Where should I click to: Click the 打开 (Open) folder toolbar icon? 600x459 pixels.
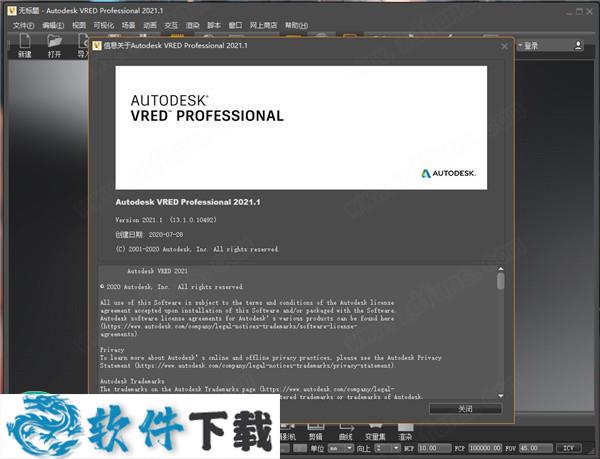coord(54,46)
